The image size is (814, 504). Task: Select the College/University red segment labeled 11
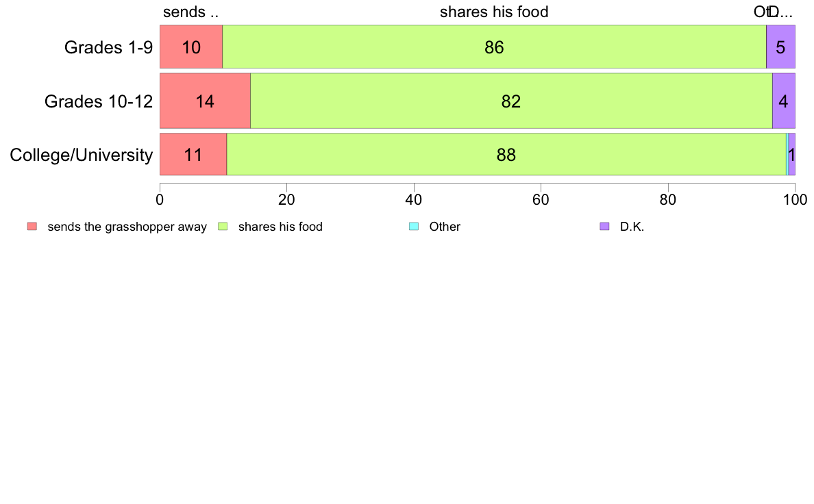193,154
